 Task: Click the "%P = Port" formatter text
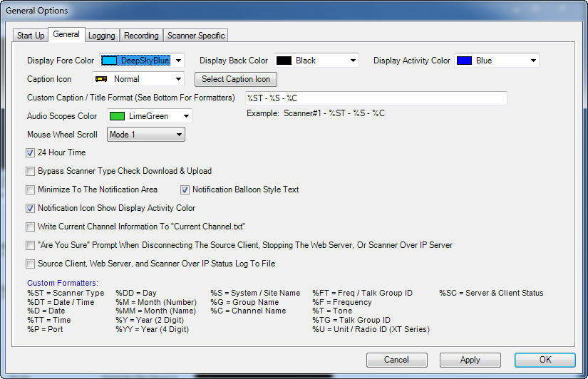tap(45, 330)
